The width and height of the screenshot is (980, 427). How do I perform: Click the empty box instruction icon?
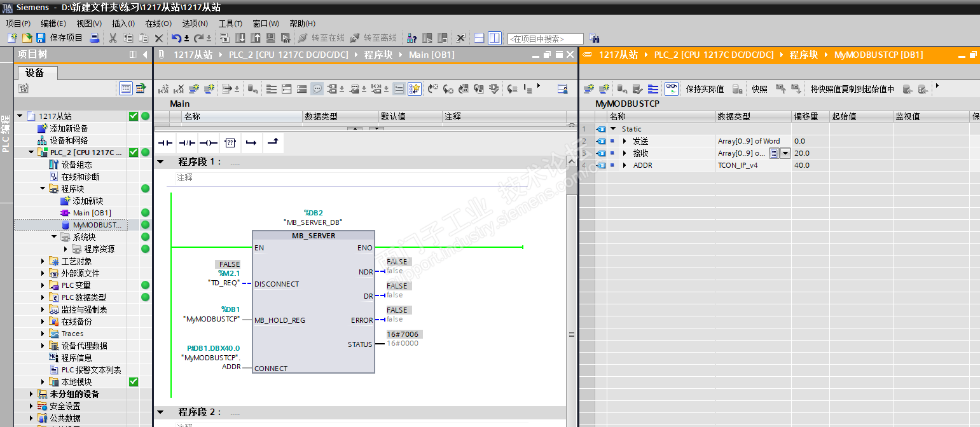click(230, 143)
